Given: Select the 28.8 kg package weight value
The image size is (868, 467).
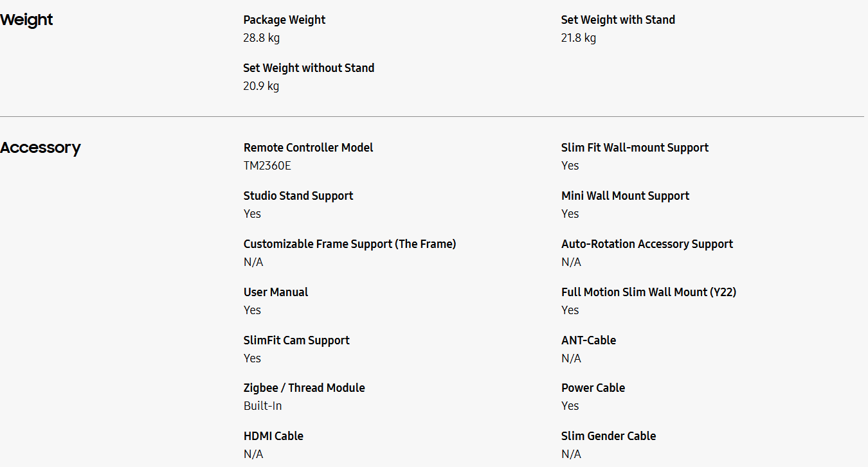Looking at the screenshot, I should tap(261, 38).
